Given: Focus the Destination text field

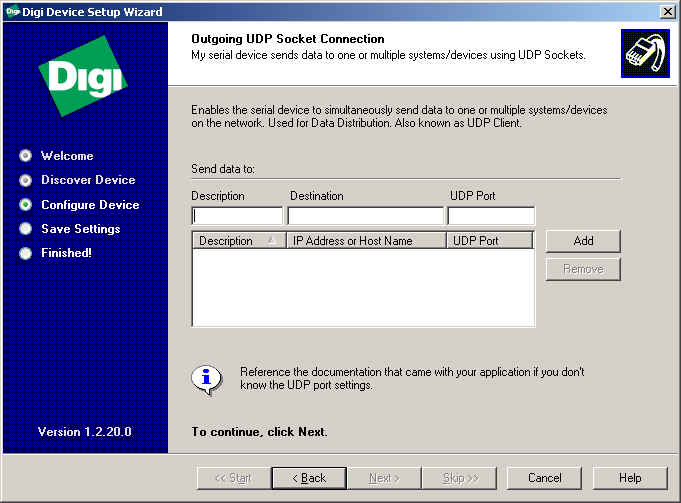Looking at the screenshot, I should (x=365, y=216).
